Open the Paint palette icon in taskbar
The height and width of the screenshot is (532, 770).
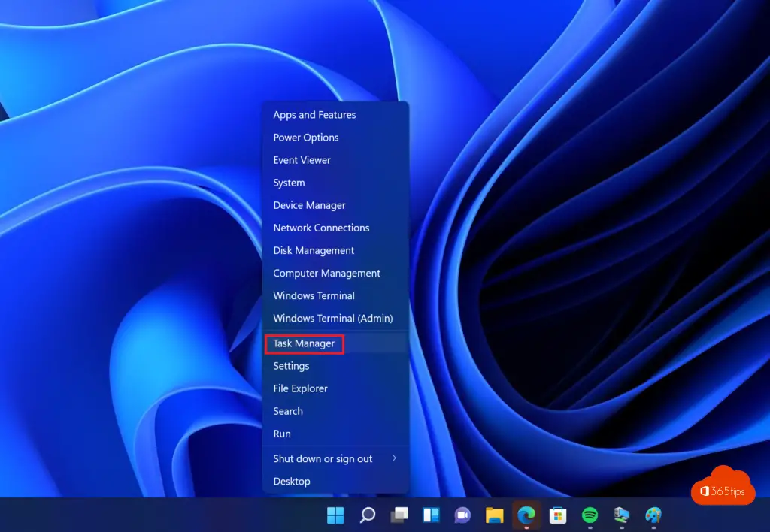tap(653, 515)
